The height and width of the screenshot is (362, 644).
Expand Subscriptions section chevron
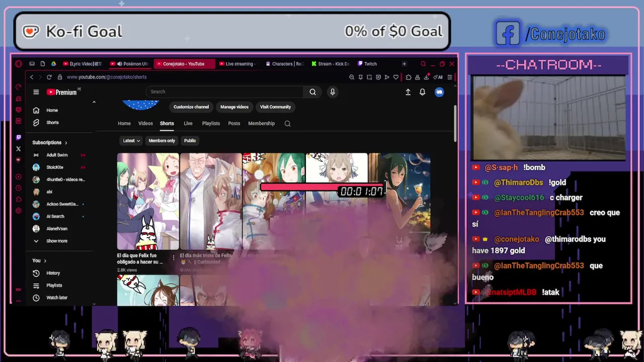tap(65, 143)
